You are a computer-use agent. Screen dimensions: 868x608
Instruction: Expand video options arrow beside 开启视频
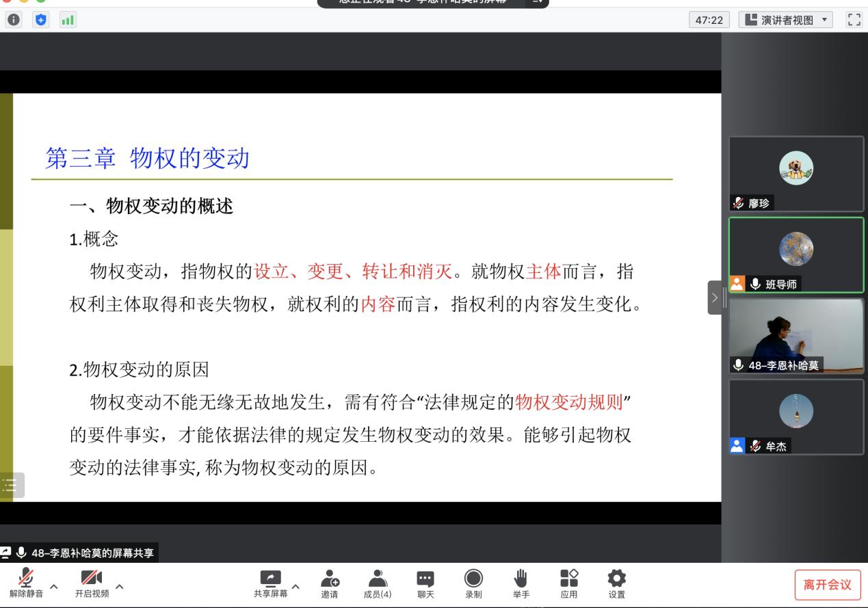coord(120,586)
